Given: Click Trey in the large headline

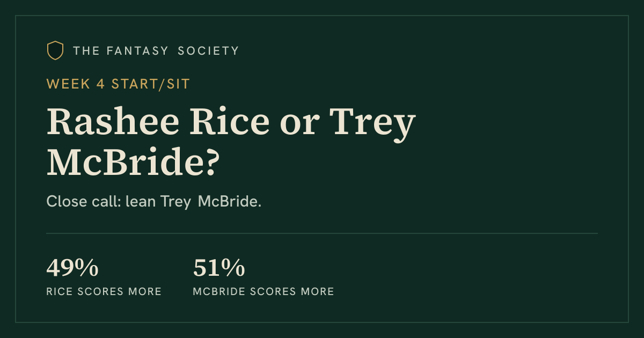Looking at the screenshot, I should 371,124.
